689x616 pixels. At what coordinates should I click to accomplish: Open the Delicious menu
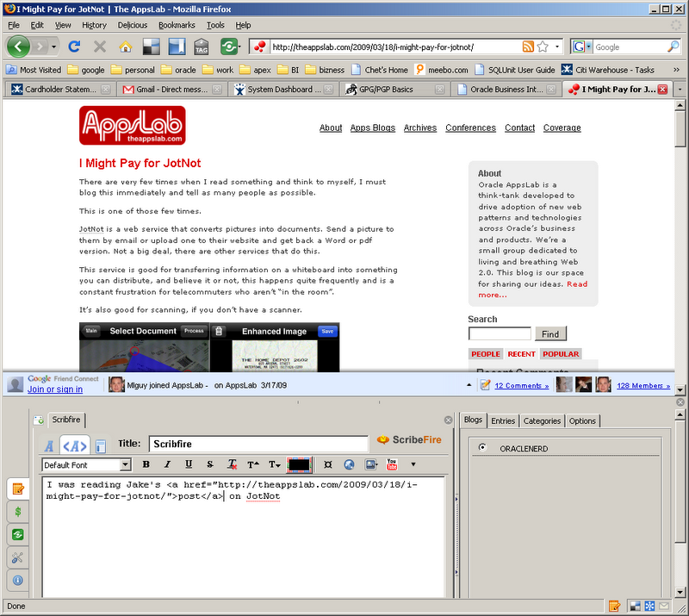133,25
